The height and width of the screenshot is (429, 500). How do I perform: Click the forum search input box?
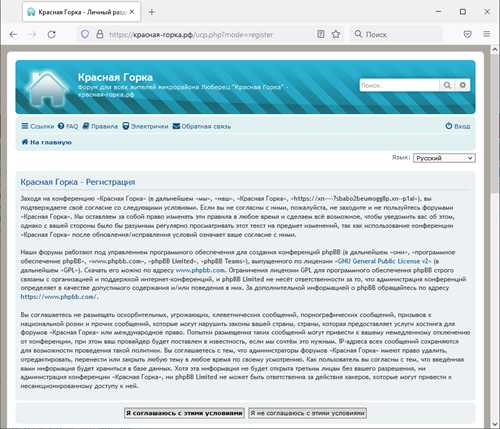(400, 85)
